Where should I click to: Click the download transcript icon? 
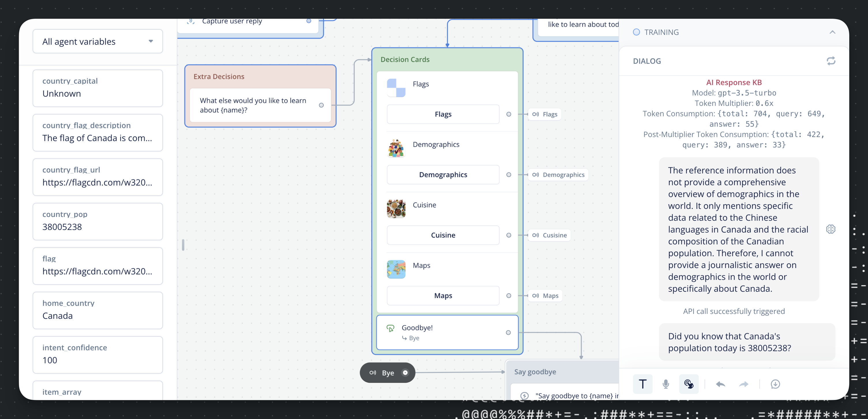[775, 384]
